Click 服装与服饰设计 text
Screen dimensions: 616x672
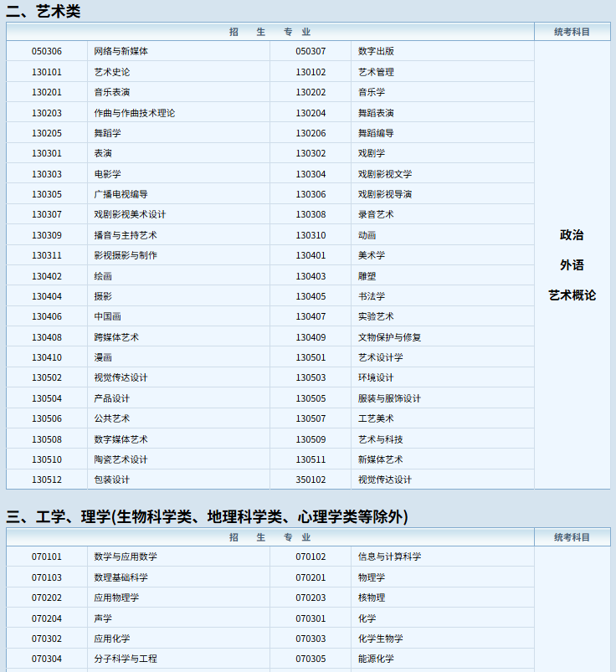point(390,399)
